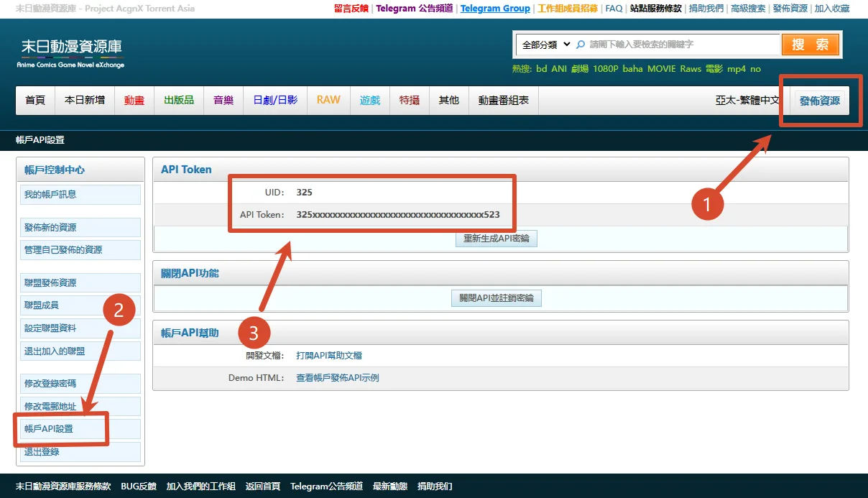This screenshot has height=498, width=868.
Task: Click the search magnifier icon in search box
Action: pos(581,45)
